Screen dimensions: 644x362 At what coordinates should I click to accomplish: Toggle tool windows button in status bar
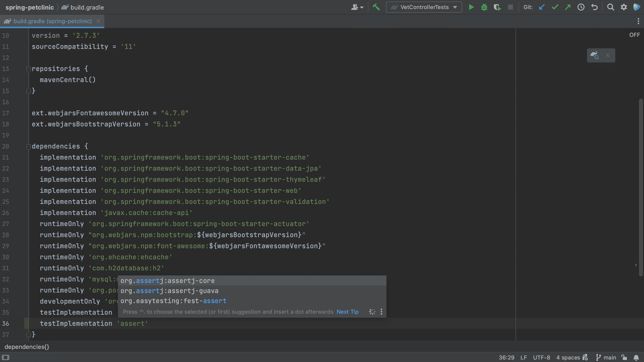pos(6,357)
